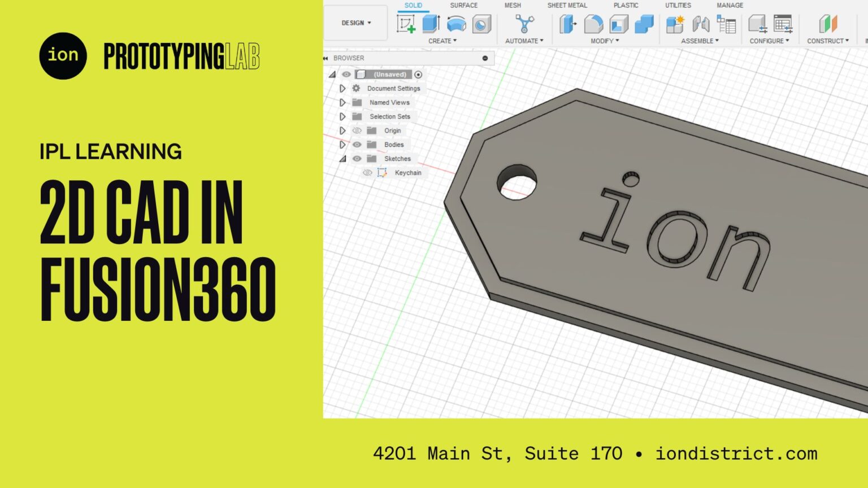Image resolution: width=868 pixels, height=488 pixels.
Task: Open the Create dropdown menu
Action: point(441,40)
